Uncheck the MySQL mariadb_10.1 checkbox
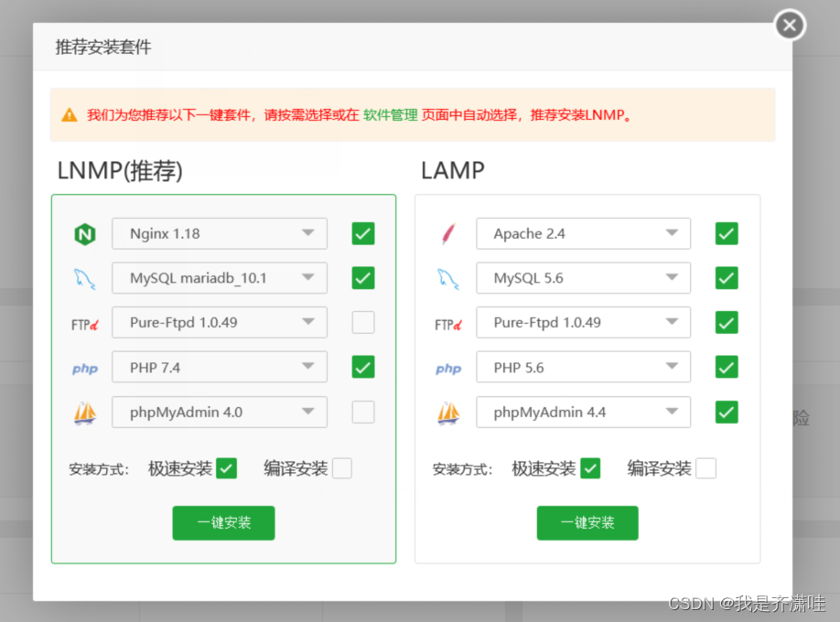840x622 pixels. point(363,278)
